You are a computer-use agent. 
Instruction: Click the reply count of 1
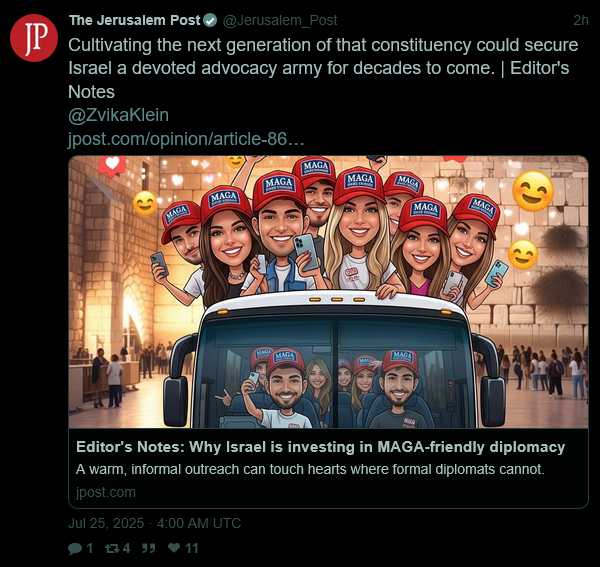pos(90,549)
